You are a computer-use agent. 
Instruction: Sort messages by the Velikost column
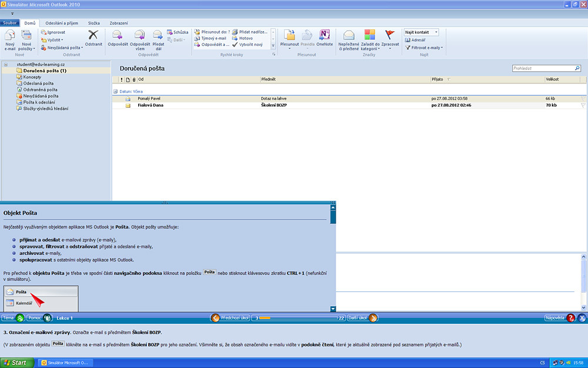pos(562,79)
